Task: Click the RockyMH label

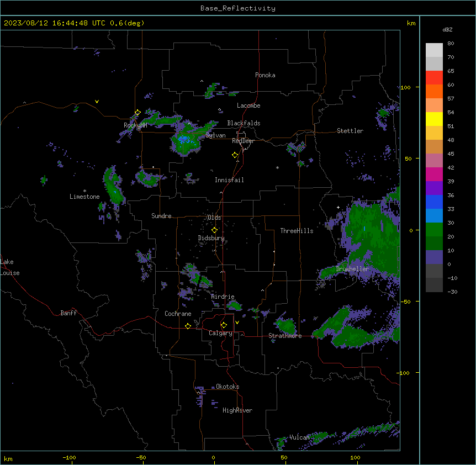Action: 135,125
